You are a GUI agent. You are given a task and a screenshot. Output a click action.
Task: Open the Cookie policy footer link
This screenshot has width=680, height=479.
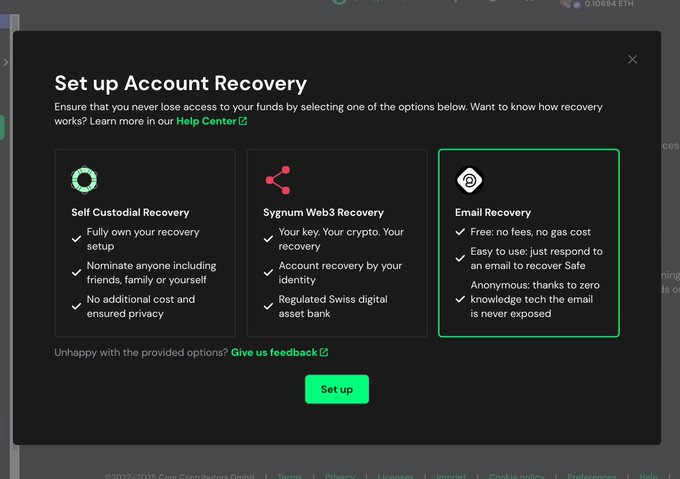[516, 476]
